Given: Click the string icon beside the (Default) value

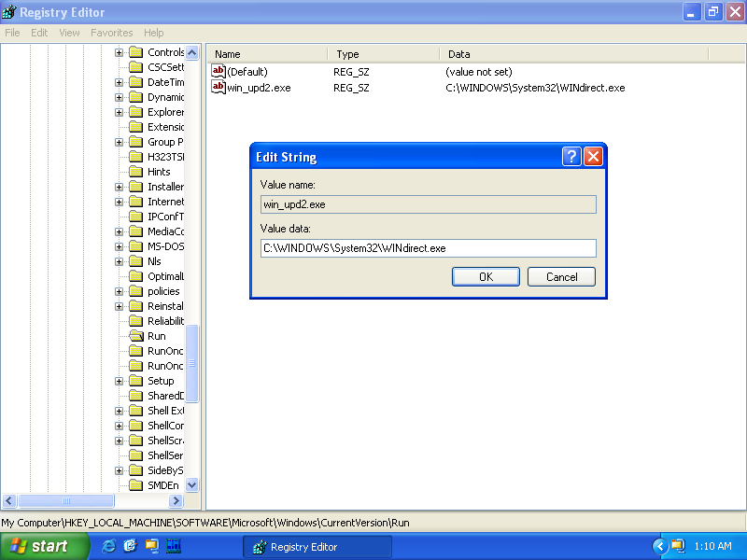Looking at the screenshot, I should point(218,72).
